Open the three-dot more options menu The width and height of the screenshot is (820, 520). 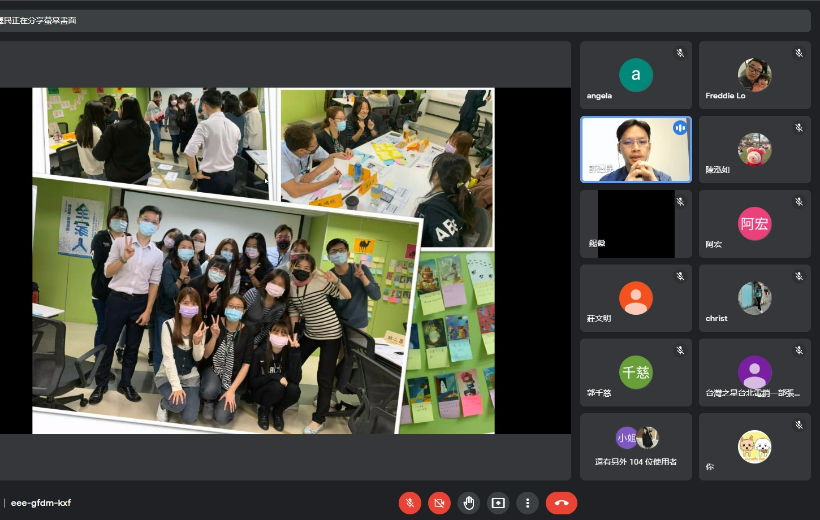(527, 503)
